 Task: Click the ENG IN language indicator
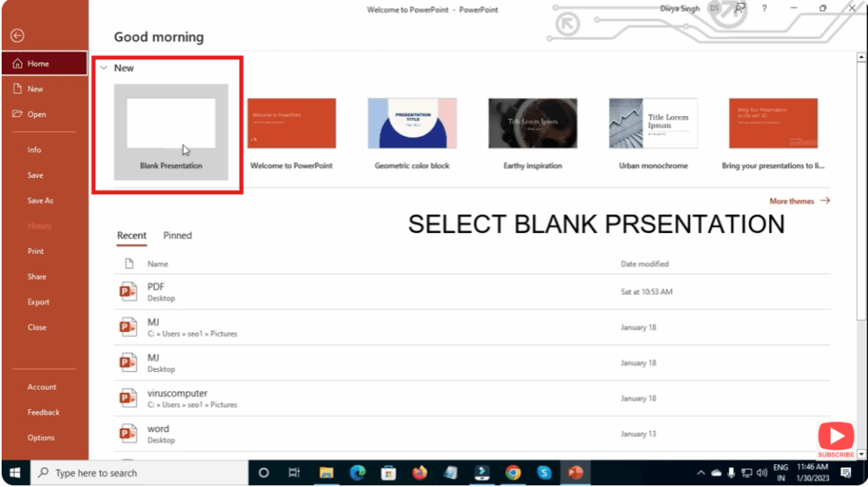click(781, 473)
